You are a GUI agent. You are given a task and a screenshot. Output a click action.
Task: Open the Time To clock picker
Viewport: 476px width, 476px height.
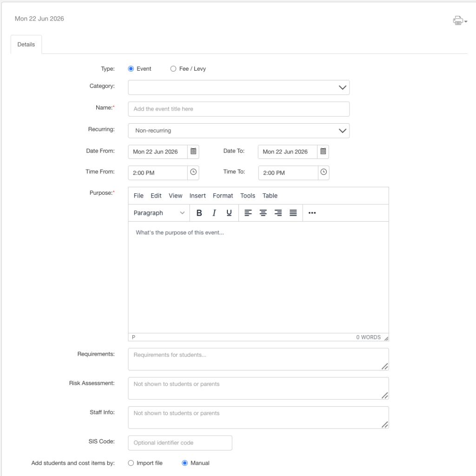coord(324,172)
